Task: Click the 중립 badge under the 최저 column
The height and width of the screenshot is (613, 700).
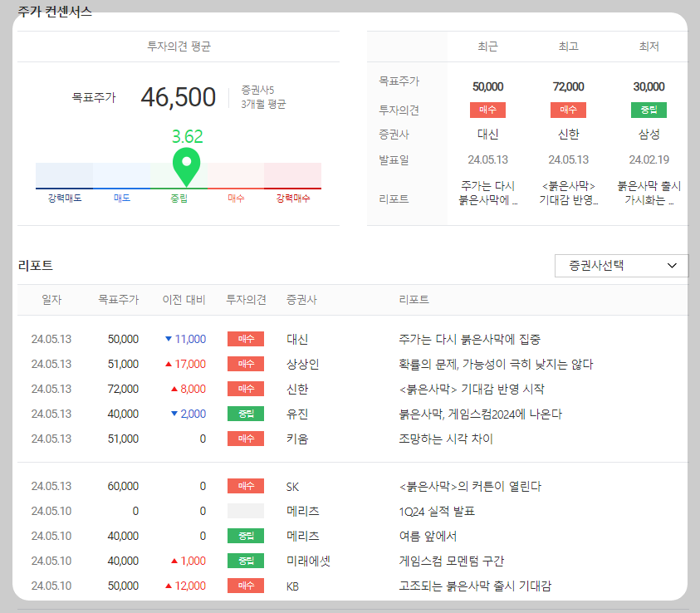Action: click(x=649, y=110)
